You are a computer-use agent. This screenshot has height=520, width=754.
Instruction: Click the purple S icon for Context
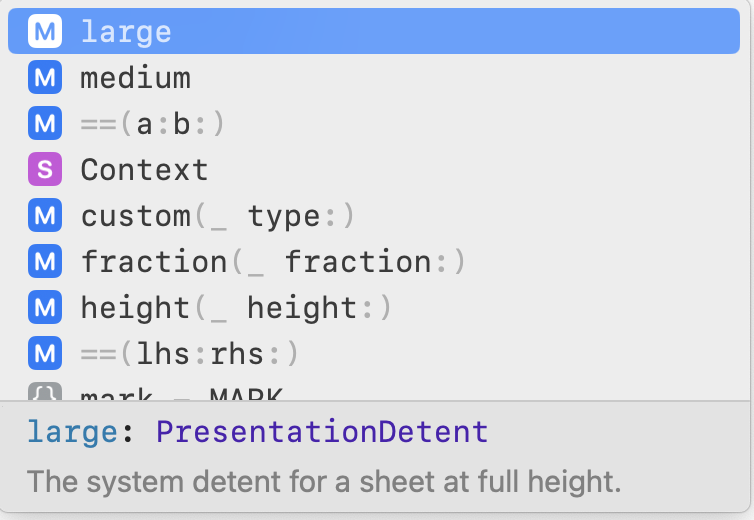click(x=45, y=169)
